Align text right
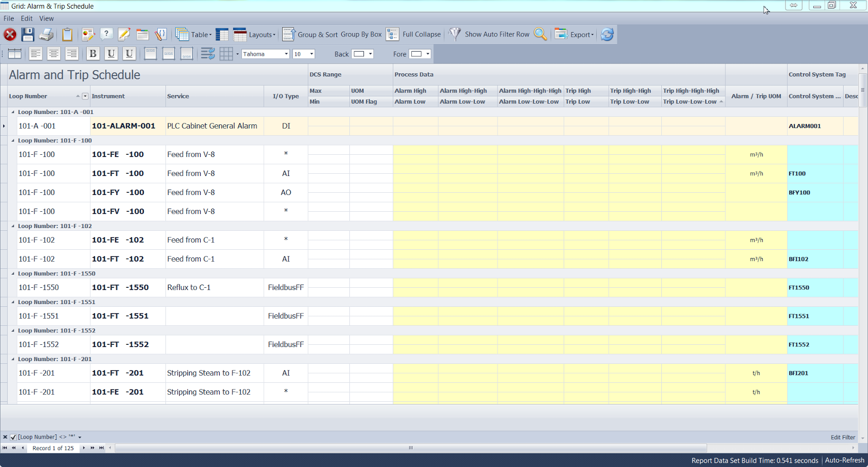Image resolution: width=868 pixels, height=467 pixels. click(71, 54)
